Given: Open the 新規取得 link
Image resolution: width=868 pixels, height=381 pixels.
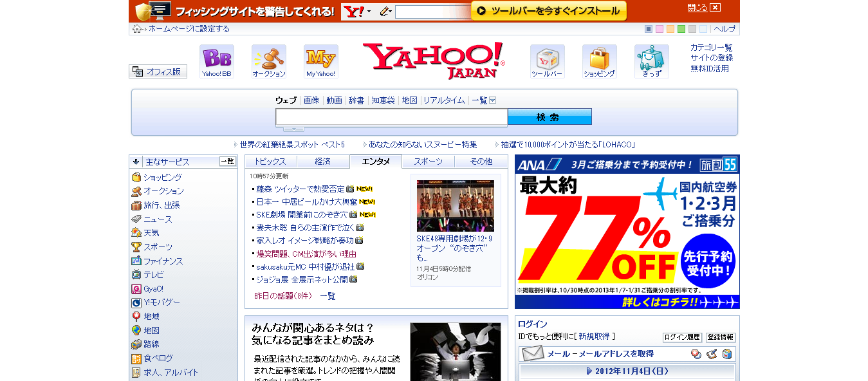Looking at the screenshot, I should pos(595,336).
